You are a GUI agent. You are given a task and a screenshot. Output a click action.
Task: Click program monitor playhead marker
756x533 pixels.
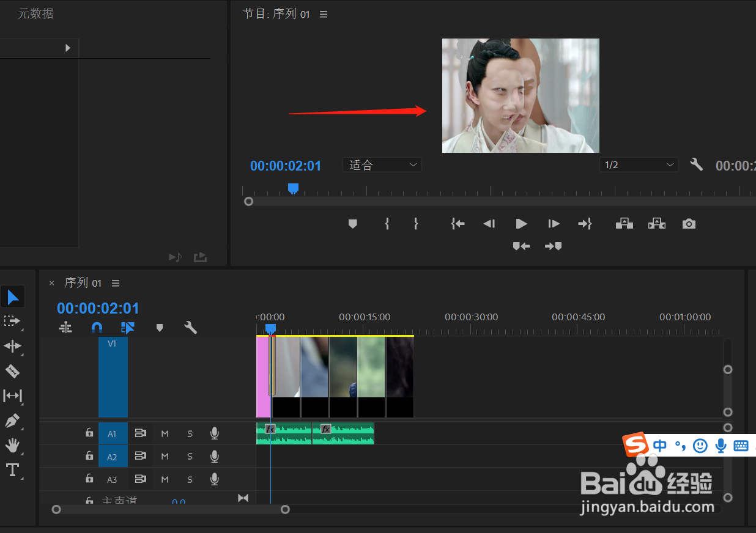293,188
